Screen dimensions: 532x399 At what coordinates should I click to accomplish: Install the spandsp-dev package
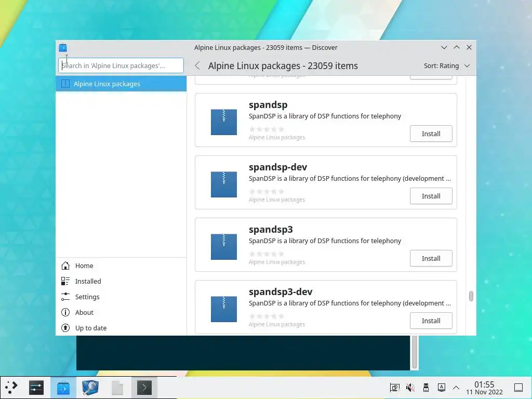[431, 196]
